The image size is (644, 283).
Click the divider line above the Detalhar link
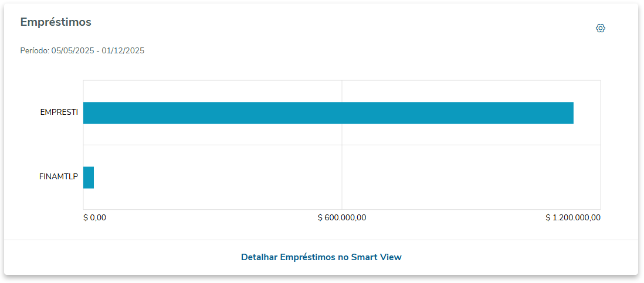click(x=321, y=240)
